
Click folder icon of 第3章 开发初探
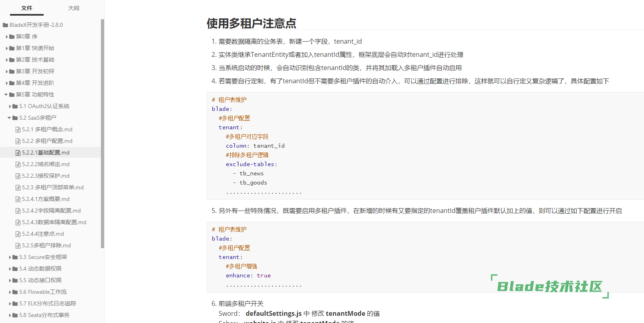pyautogui.click(x=12, y=71)
